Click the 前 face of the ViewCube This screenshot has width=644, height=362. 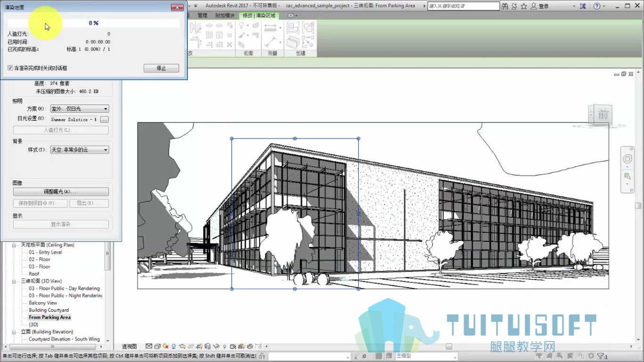click(603, 115)
